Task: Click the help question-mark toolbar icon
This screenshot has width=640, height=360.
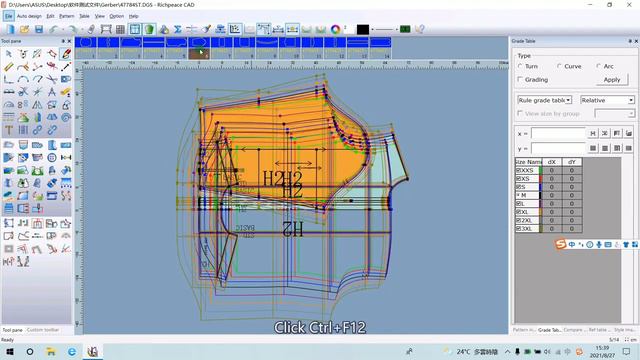Action: pyautogui.click(x=420, y=29)
